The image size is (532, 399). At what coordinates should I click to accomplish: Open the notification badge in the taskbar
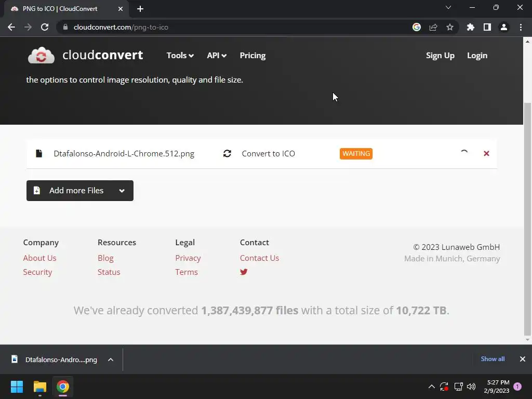click(518, 387)
